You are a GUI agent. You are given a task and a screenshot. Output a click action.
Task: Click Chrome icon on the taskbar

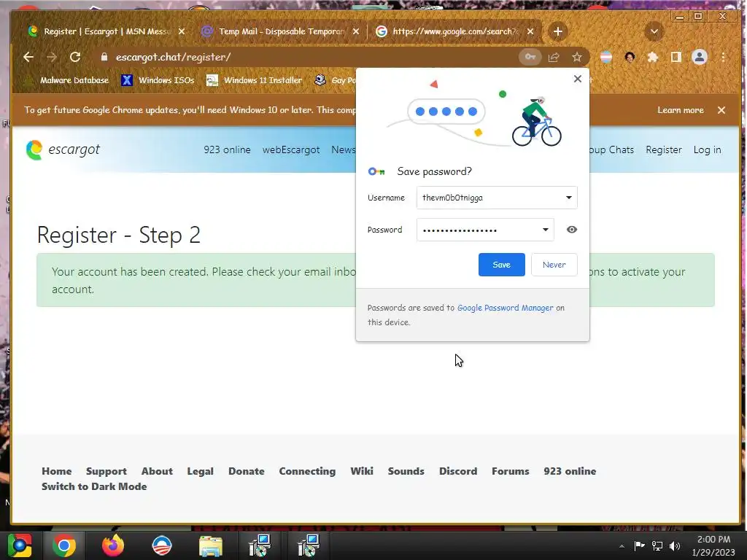click(x=64, y=545)
